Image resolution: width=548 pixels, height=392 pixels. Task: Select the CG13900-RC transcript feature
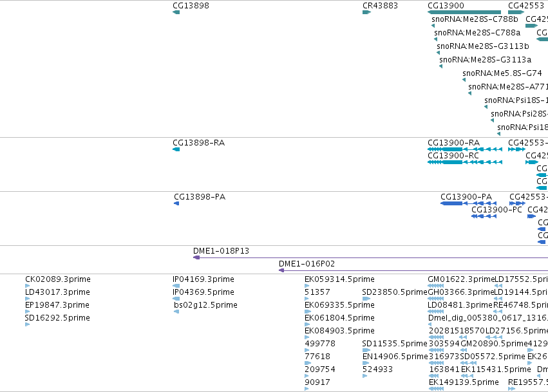(x=465, y=162)
